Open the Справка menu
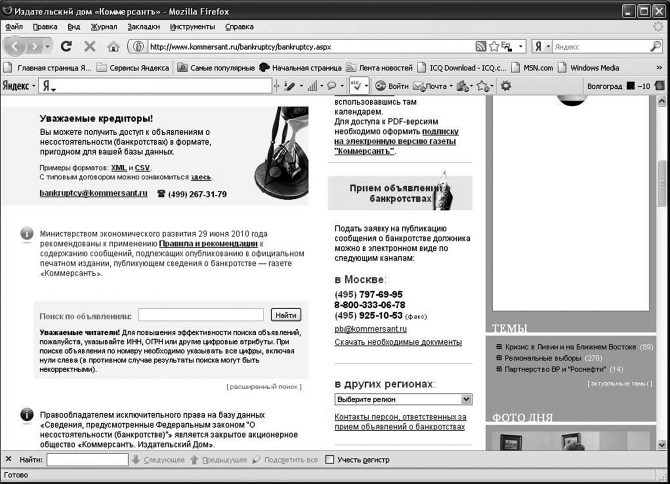Viewport: 670px width, 484px height. pyautogui.click(x=239, y=26)
